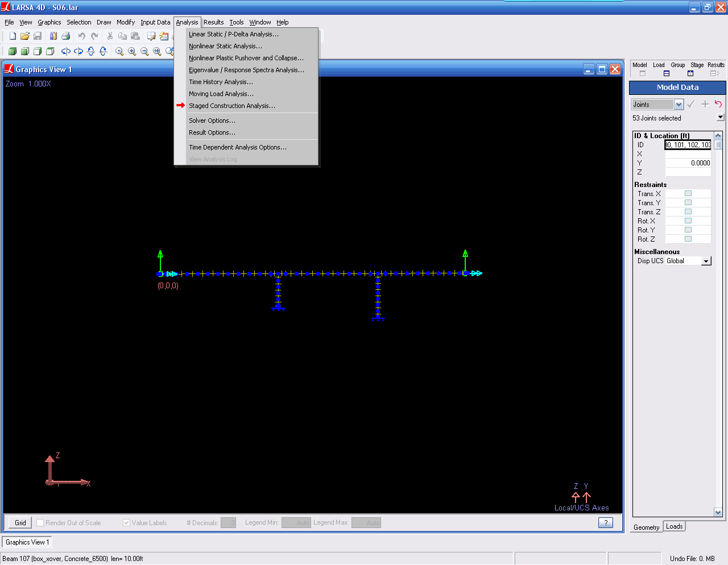Screen dimensions: 728x565
Task: Switch to the Geometry tab
Action: coord(647,527)
